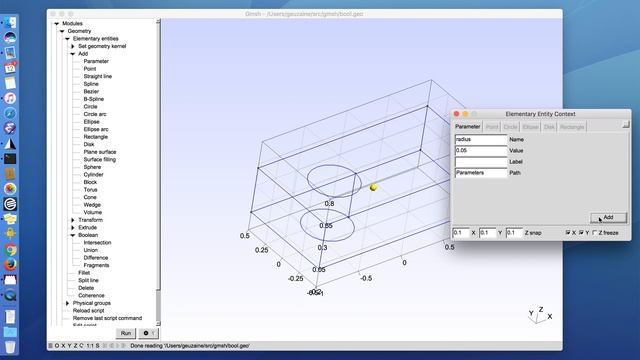
Task: Click the small corner button in Context window
Action: 626,124
